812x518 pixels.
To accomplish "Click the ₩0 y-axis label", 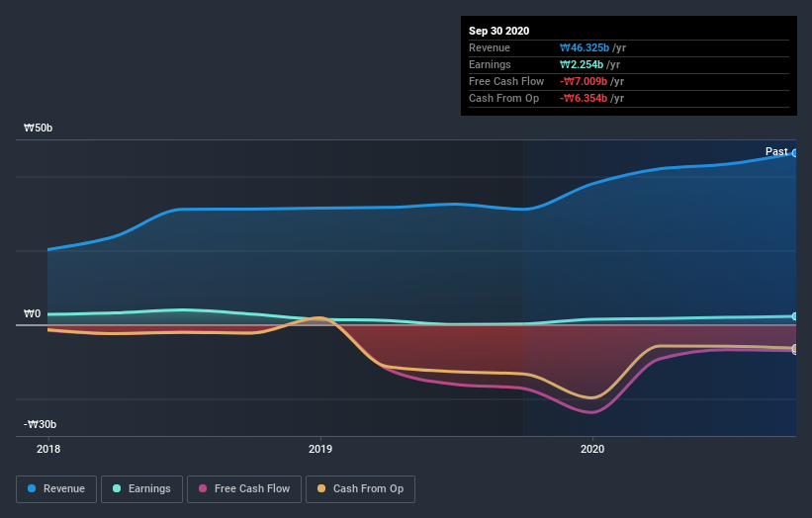I will [x=32, y=313].
